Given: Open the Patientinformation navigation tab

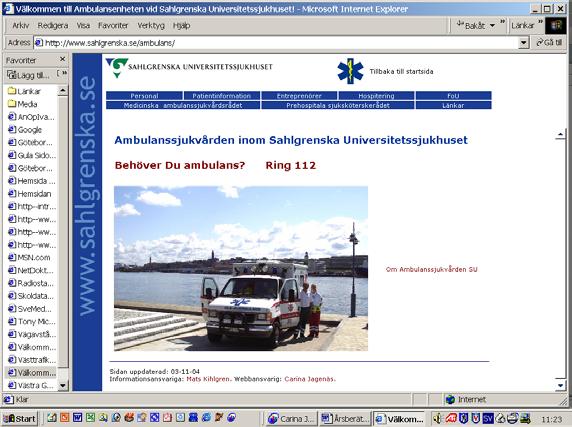Looking at the screenshot, I should (222, 96).
